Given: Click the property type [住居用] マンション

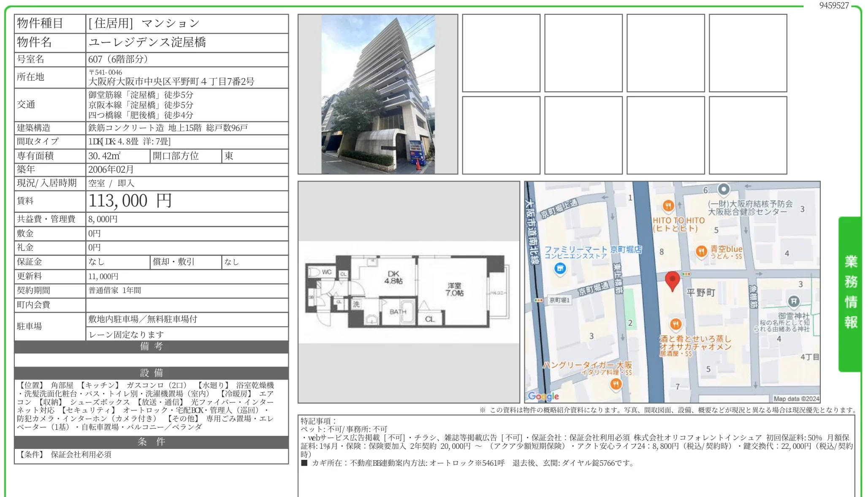Looking at the screenshot, I should tap(144, 23).
